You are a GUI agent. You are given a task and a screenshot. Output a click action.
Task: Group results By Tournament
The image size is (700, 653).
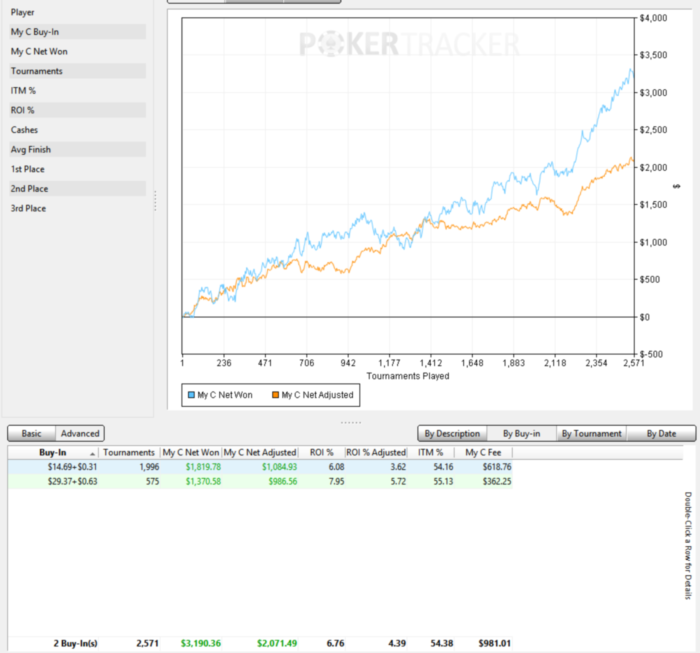click(592, 433)
